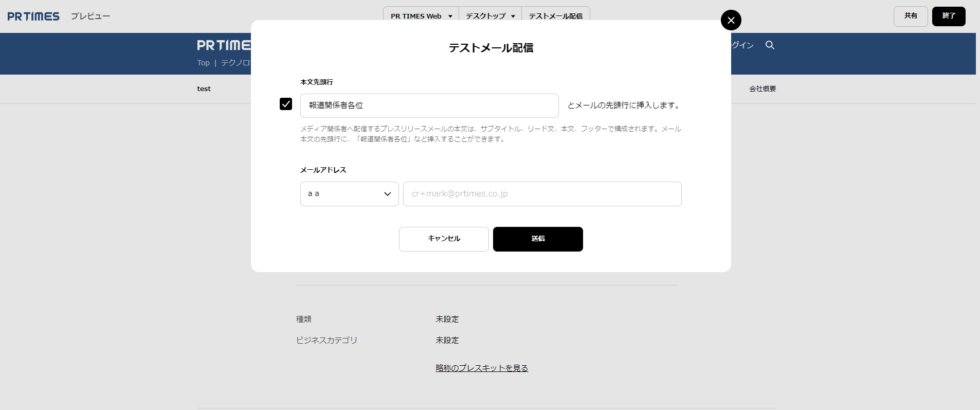Viewport: 980px width, 410px height.
Task: Select the テストメール配信 tab
Action: [x=555, y=16]
